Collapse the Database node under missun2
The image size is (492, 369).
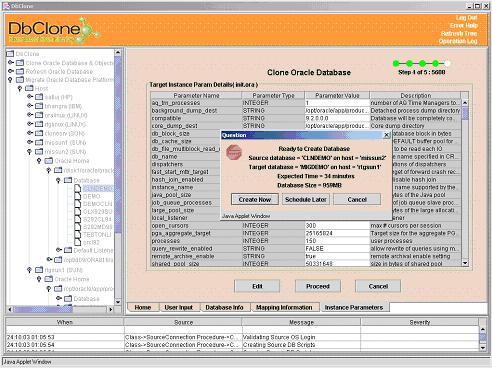coord(58,180)
